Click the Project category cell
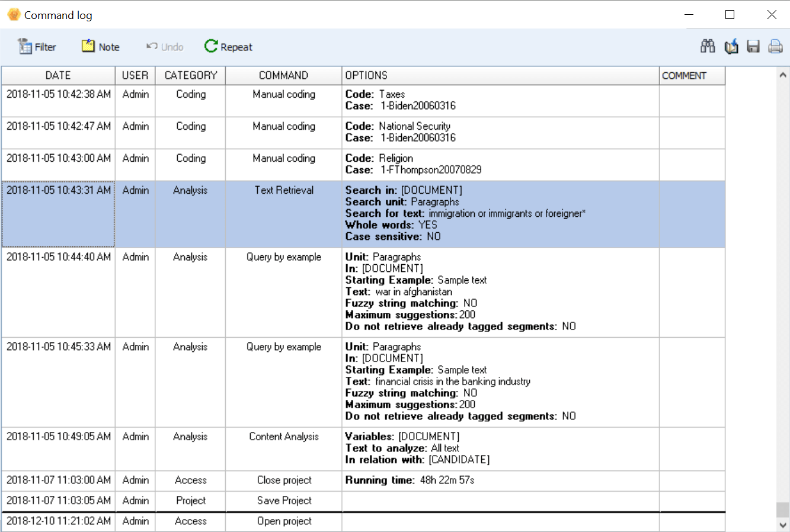The image size is (790, 532). [191, 501]
